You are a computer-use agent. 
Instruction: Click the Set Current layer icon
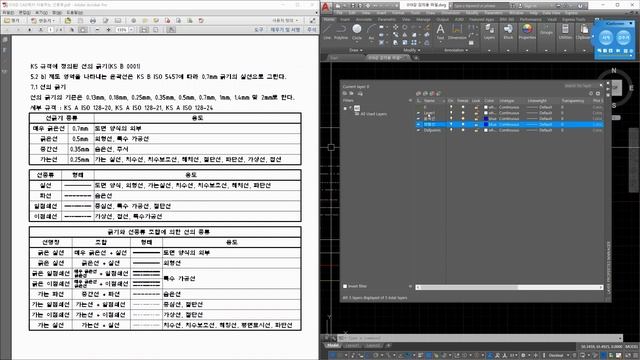[x=439, y=93]
